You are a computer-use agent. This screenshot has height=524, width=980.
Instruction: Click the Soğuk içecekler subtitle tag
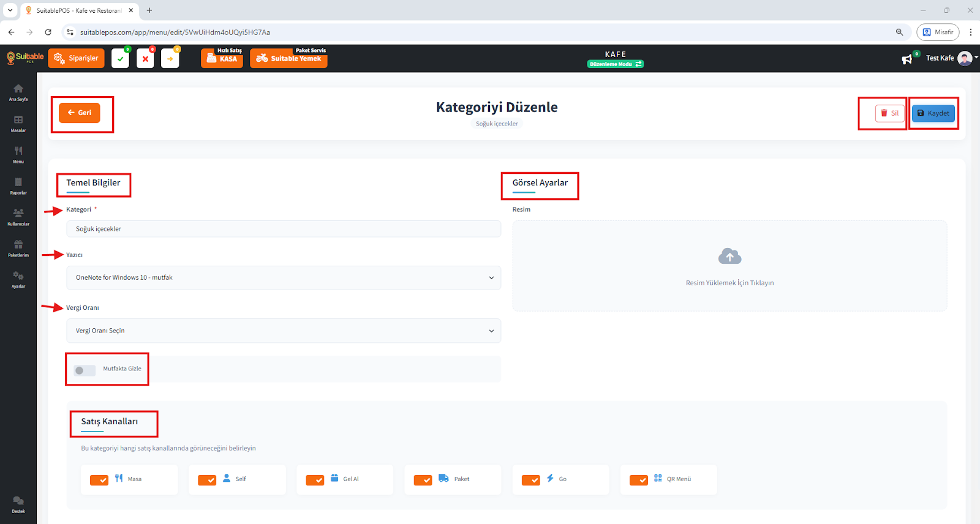pyautogui.click(x=497, y=124)
